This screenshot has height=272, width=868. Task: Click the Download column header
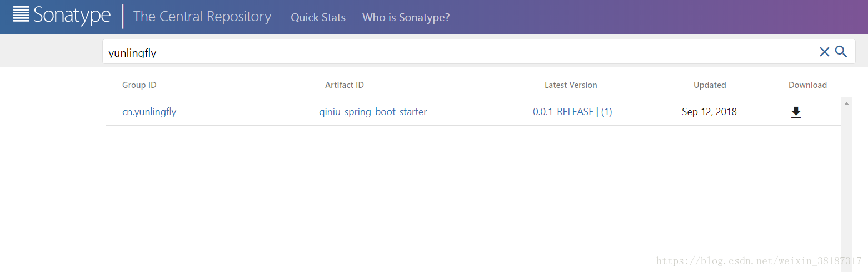pos(807,85)
